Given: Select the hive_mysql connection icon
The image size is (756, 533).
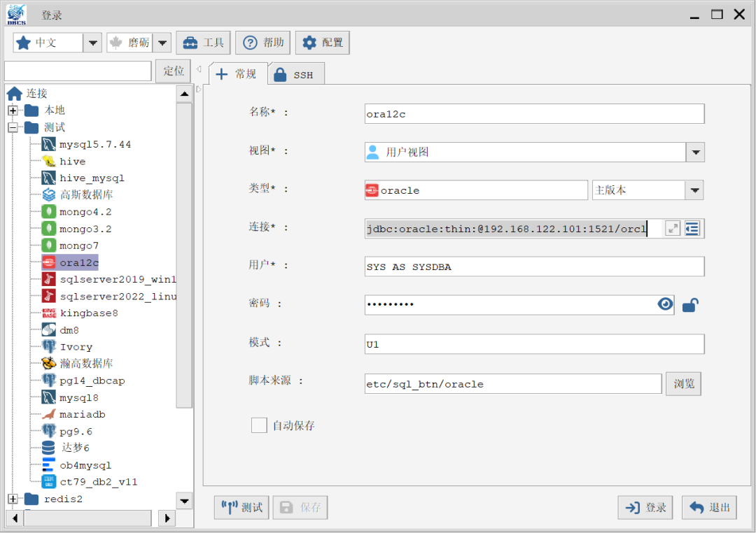Looking at the screenshot, I should click(x=49, y=178).
